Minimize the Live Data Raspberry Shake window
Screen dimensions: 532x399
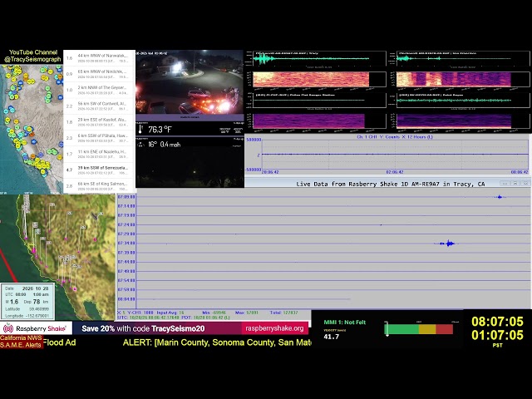pyautogui.click(x=505, y=183)
